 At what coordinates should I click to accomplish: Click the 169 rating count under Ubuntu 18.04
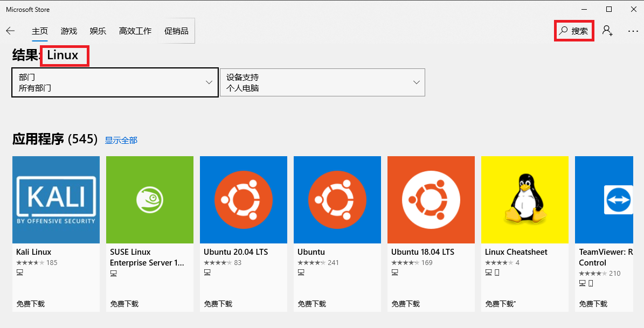pos(427,263)
